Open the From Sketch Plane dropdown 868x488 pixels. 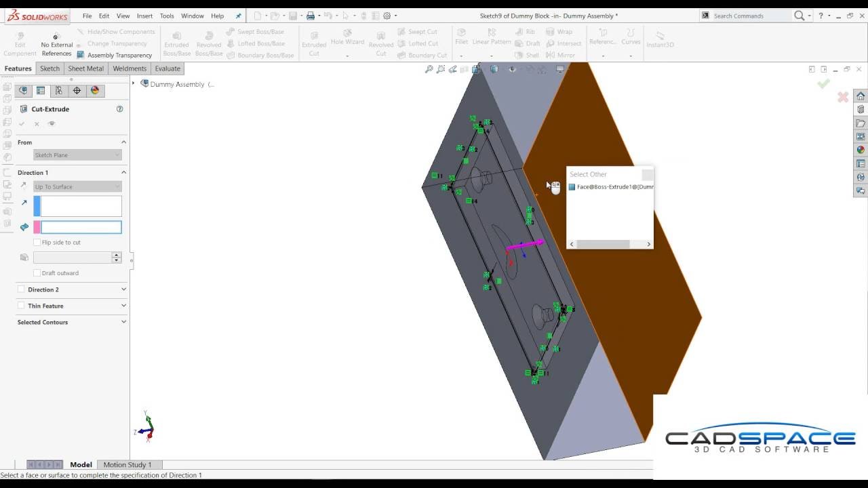(x=77, y=155)
